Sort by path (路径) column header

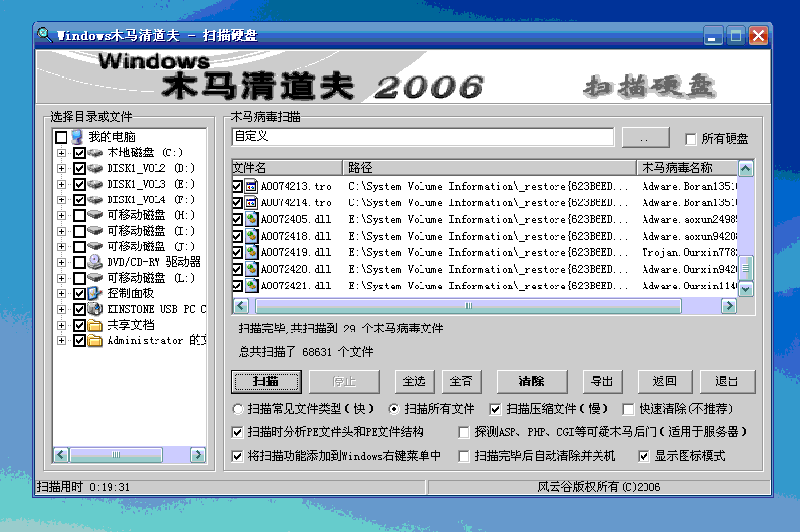point(489,168)
